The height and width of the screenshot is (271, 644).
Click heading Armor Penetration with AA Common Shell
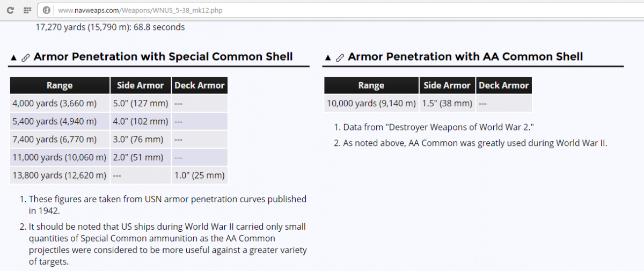click(465, 57)
